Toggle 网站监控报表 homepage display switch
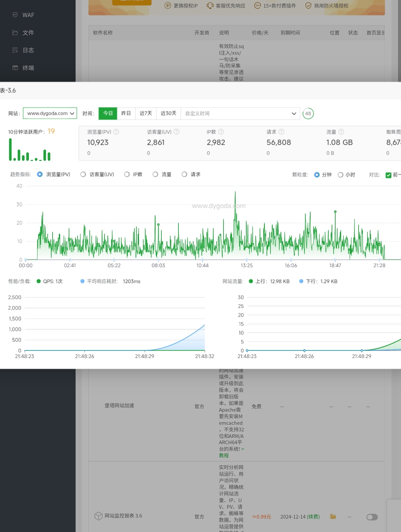The image size is (401, 532). point(372,517)
